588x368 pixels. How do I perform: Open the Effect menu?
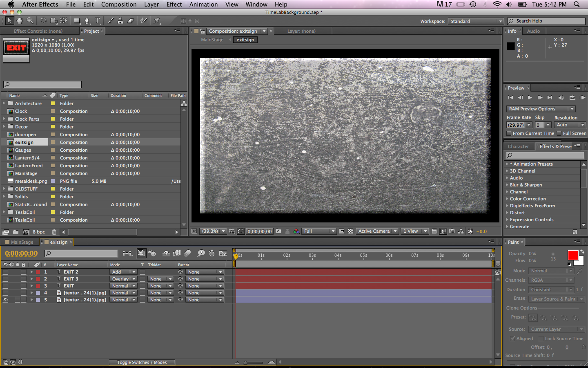click(174, 4)
